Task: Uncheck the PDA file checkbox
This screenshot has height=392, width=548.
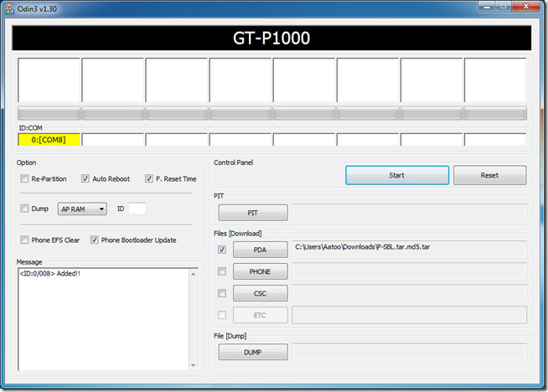Action: tap(222, 250)
